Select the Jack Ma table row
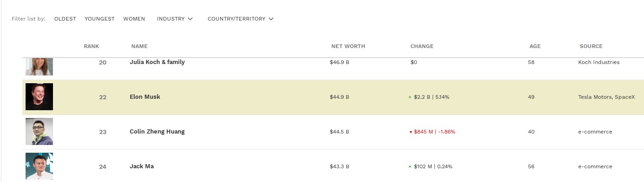The width and height of the screenshot is (644, 182). click(333, 166)
